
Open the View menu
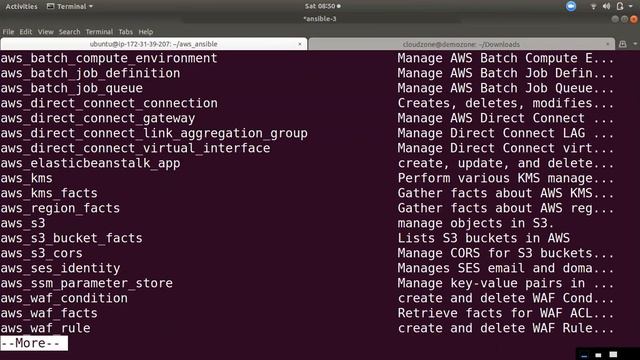pos(46,31)
